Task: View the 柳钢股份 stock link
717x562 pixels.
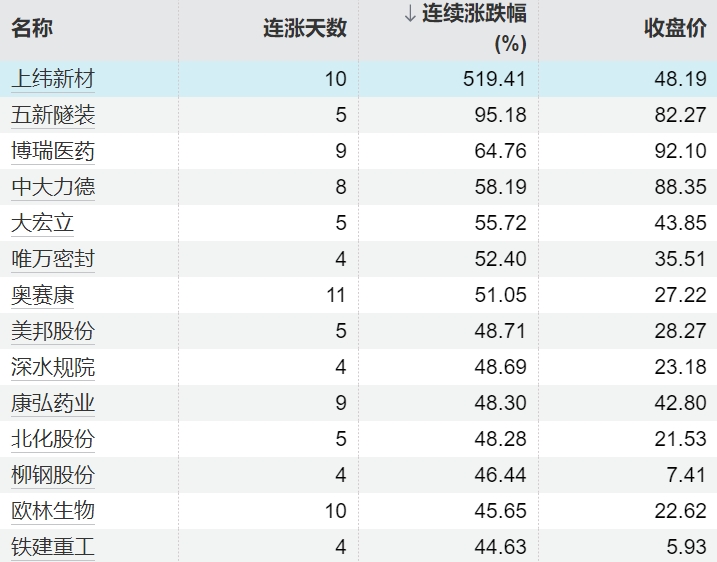Action: coord(53,475)
